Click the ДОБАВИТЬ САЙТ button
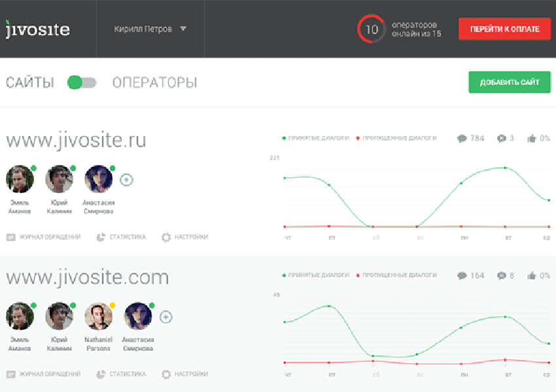Viewport: 556px width, 392px height. pyautogui.click(x=510, y=82)
